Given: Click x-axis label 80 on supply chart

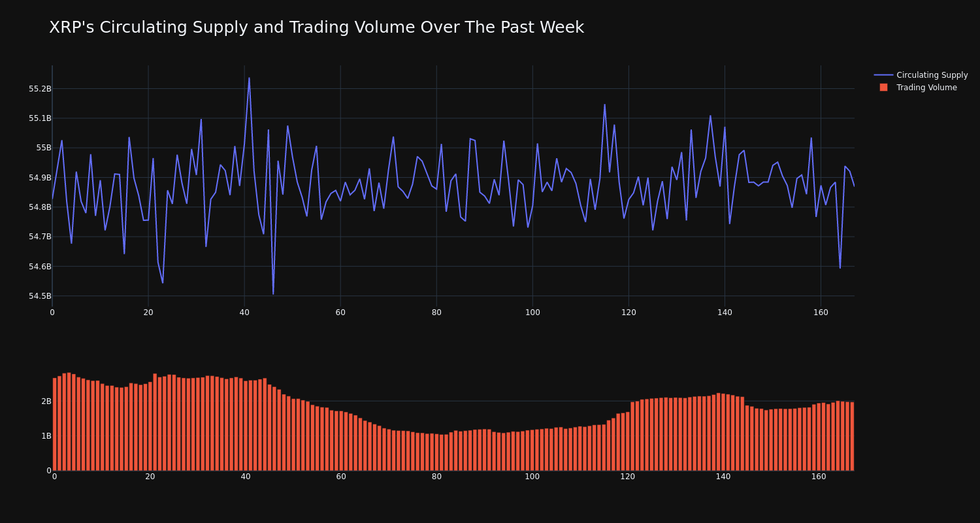Looking at the screenshot, I should tap(436, 312).
